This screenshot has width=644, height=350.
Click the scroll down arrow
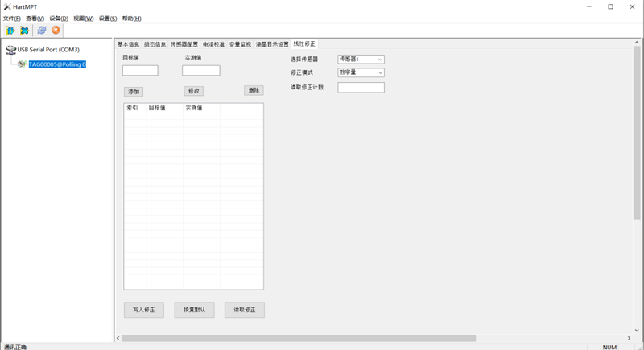pos(637,331)
